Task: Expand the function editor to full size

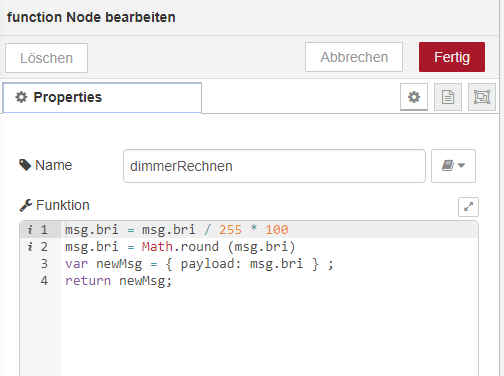Action: click(x=468, y=207)
